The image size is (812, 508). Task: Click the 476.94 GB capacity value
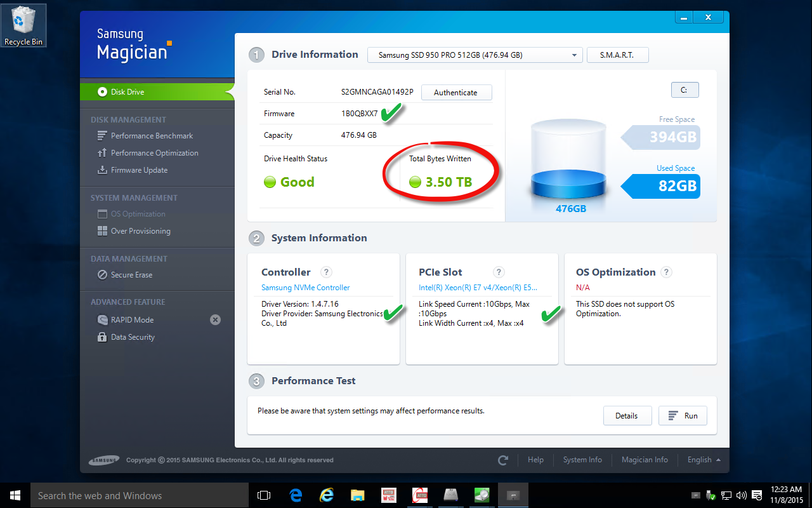(359, 135)
